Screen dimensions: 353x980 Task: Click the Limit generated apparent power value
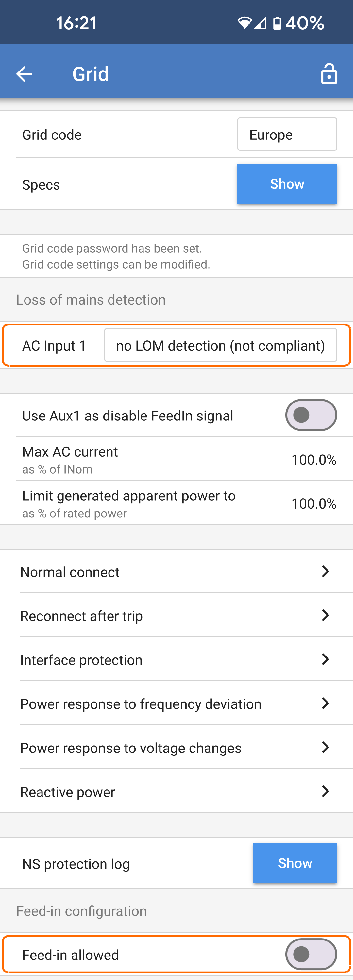[314, 503]
